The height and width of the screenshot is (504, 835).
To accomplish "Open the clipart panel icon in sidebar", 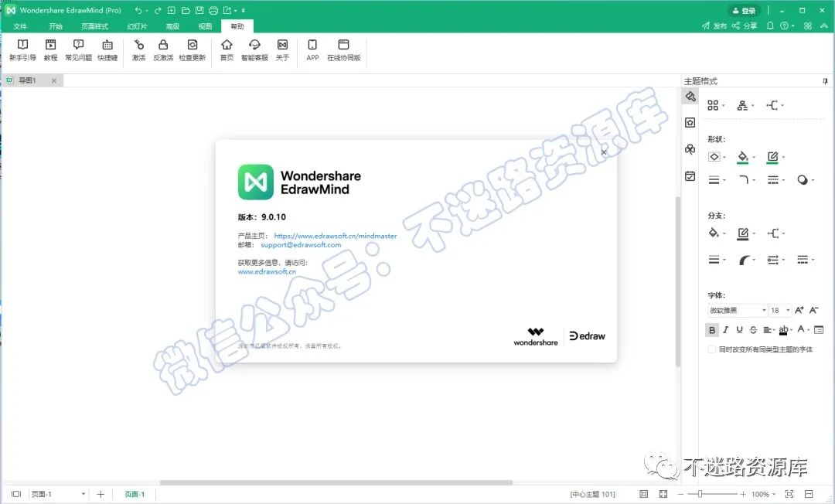I will pos(690,149).
